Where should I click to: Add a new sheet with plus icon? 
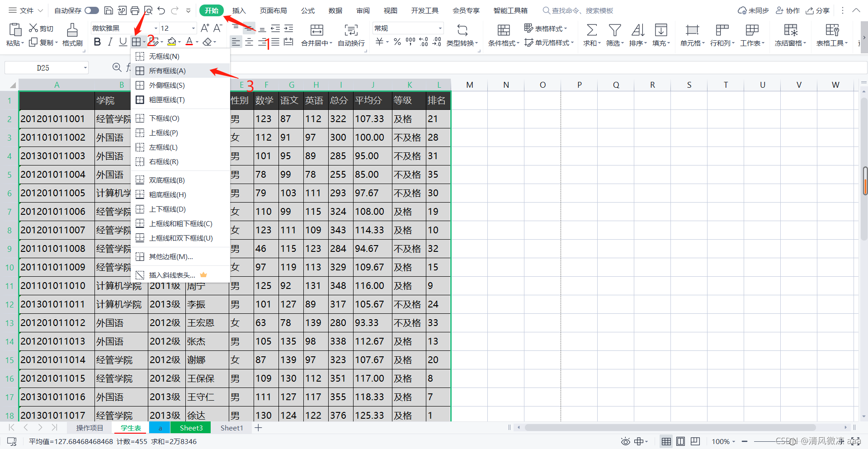point(258,428)
